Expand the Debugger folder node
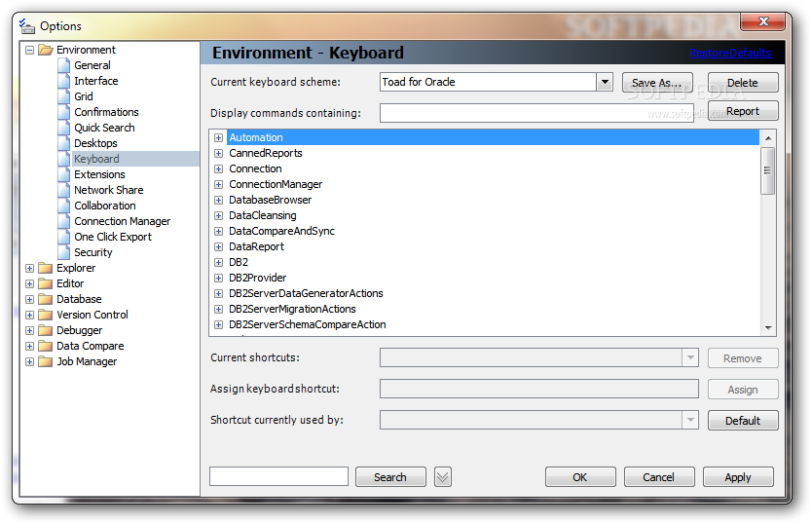The width and height of the screenshot is (812, 524). 29,331
